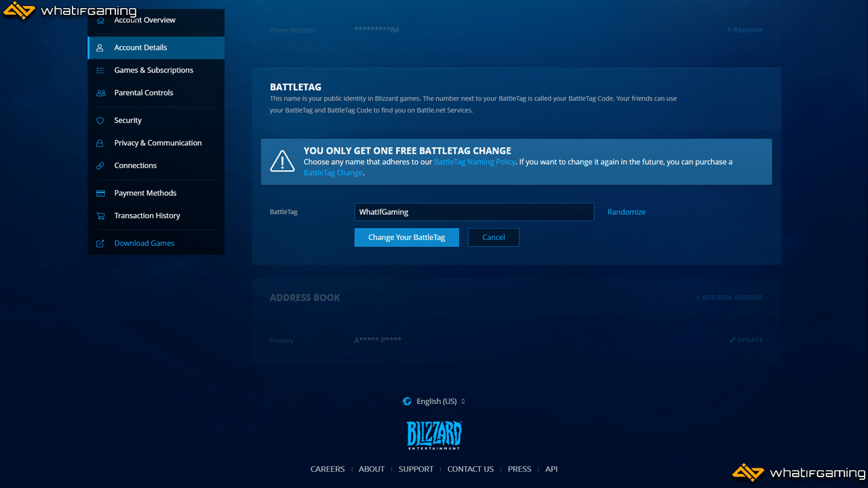Update the primary address
This screenshot has height=488, width=868.
coord(746,340)
